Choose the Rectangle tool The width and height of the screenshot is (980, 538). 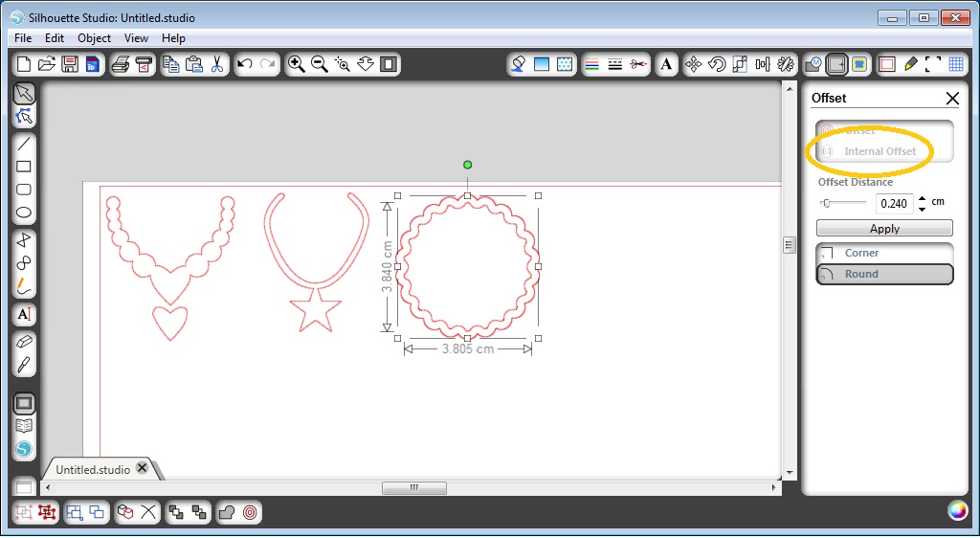tap(24, 167)
